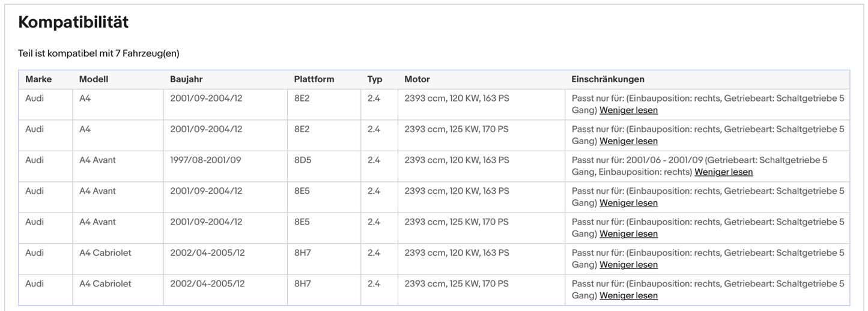Viewport: 868px width, 311px height.
Task: Select the Motor cell in the 8D5 row
Action: coord(457,160)
